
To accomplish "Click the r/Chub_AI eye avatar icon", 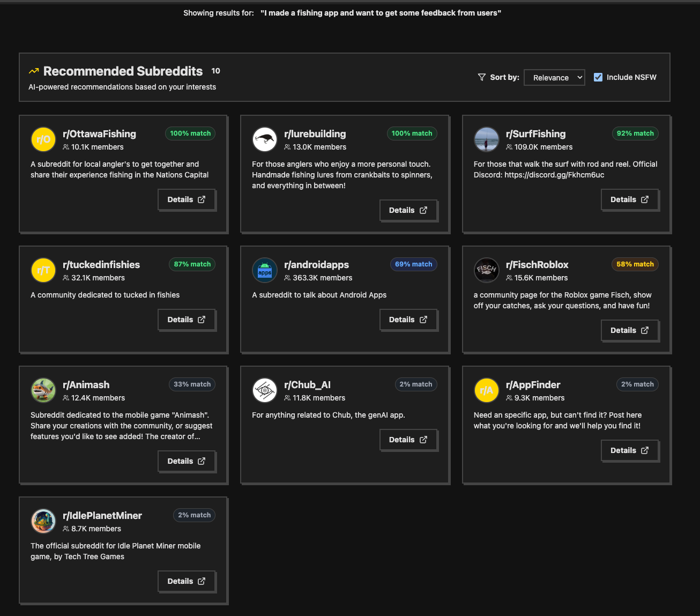I will 265,390.
